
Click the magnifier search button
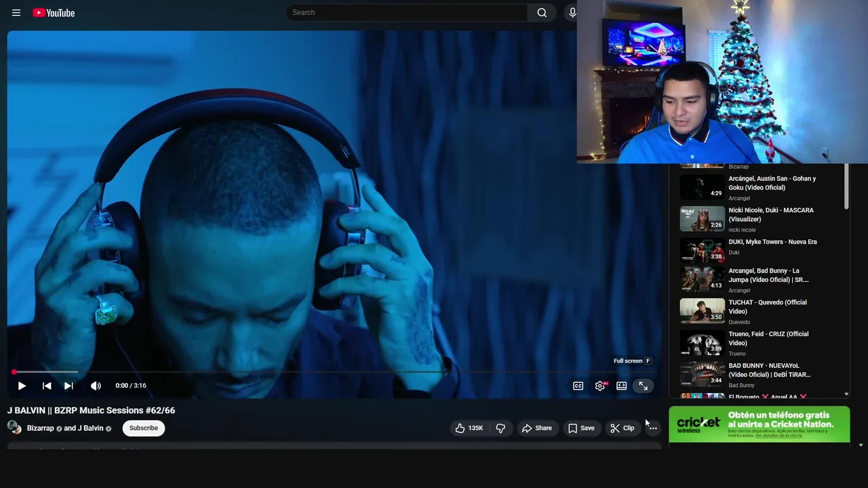542,12
